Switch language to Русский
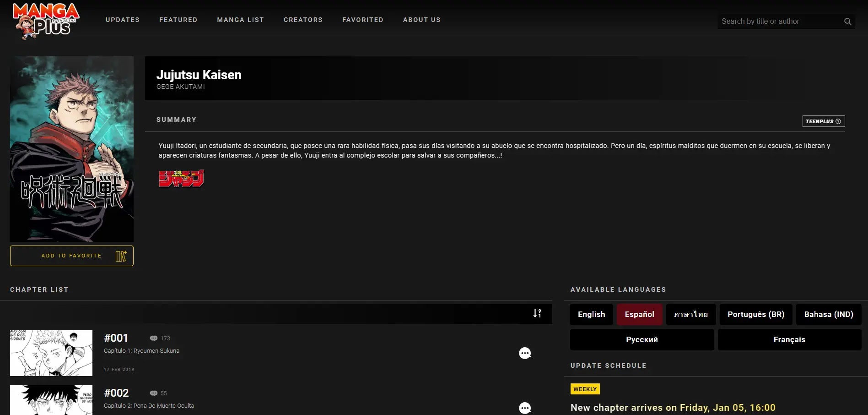Image resolution: width=868 pixels, height=415 pixels. coord(642,339)
